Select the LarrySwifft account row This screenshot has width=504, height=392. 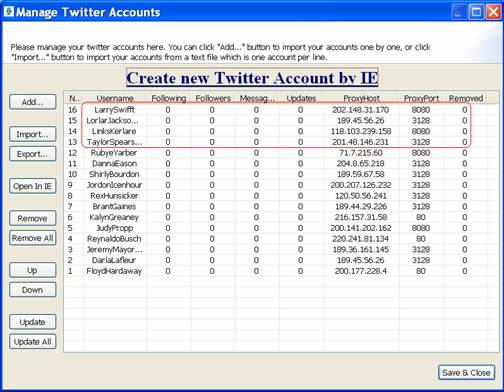pos(276,110)
